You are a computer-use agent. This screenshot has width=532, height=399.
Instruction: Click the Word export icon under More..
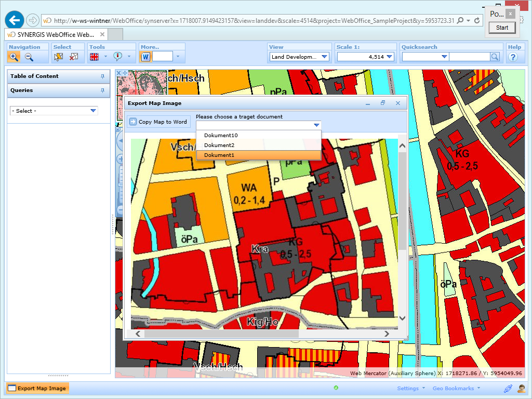pos(146,57)
